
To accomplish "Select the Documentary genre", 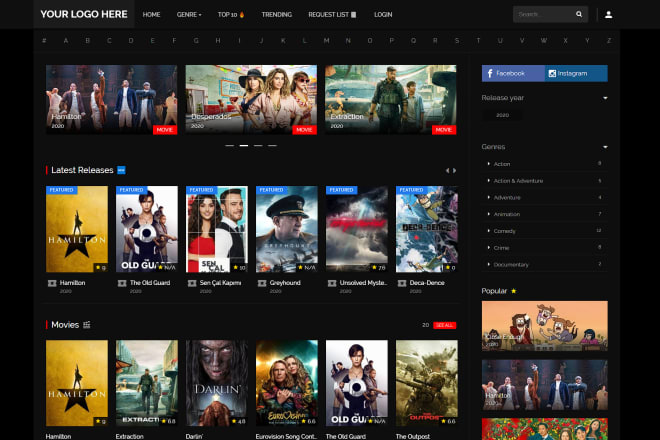I will (x=545, y=264).
